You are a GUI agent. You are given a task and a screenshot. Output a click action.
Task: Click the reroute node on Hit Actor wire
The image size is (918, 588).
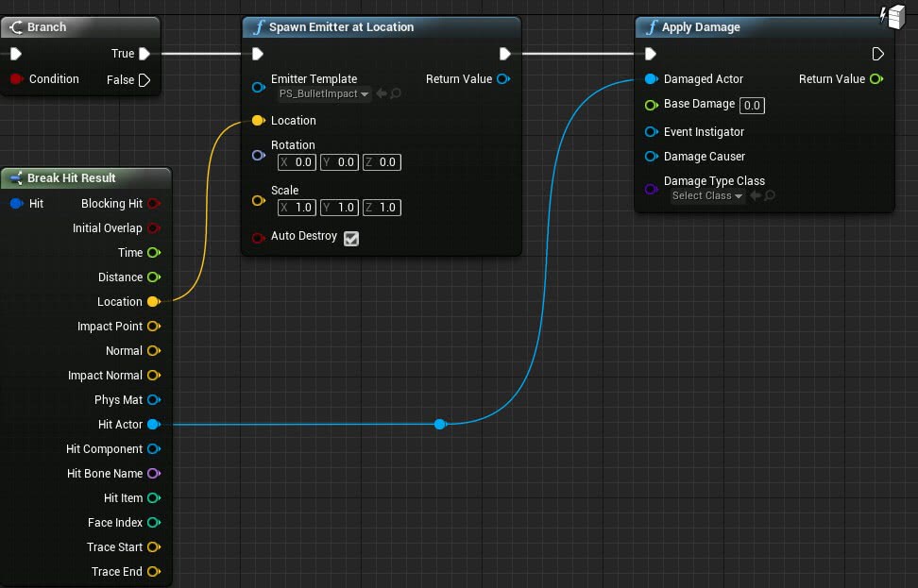pos(439,425)
